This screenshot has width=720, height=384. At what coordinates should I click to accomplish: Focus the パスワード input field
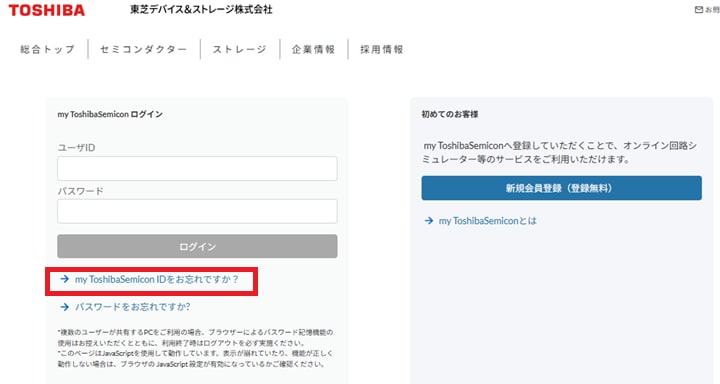[x=197, y=211]
